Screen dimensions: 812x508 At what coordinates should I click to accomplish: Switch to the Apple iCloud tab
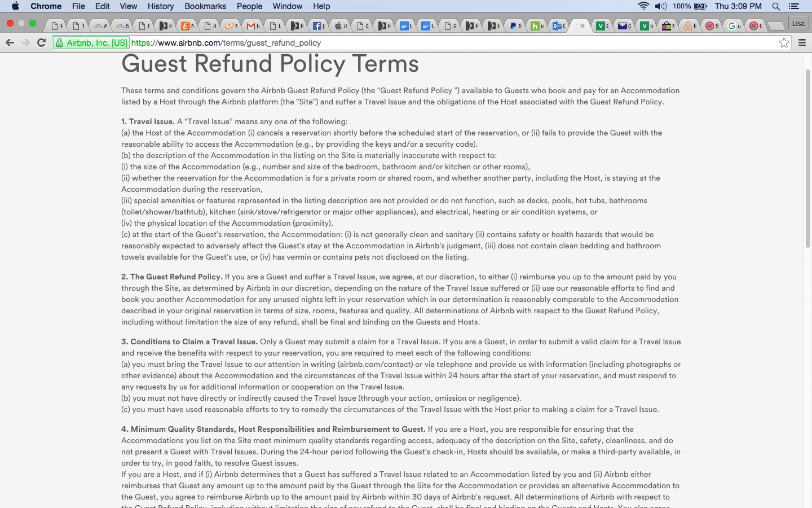tap(340, 26)
